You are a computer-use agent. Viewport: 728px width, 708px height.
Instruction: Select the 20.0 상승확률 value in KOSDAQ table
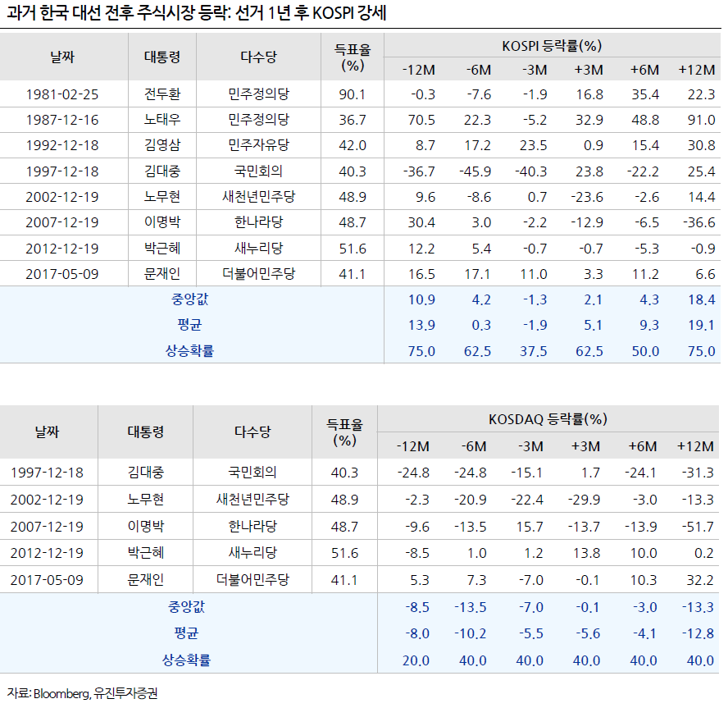click(x=416, y=660)
